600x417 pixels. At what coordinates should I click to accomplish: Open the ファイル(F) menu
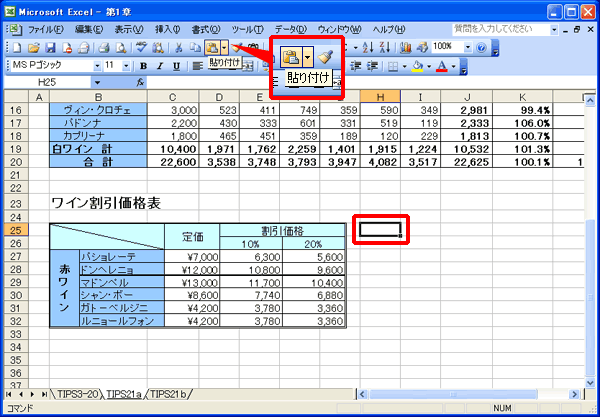46,29
